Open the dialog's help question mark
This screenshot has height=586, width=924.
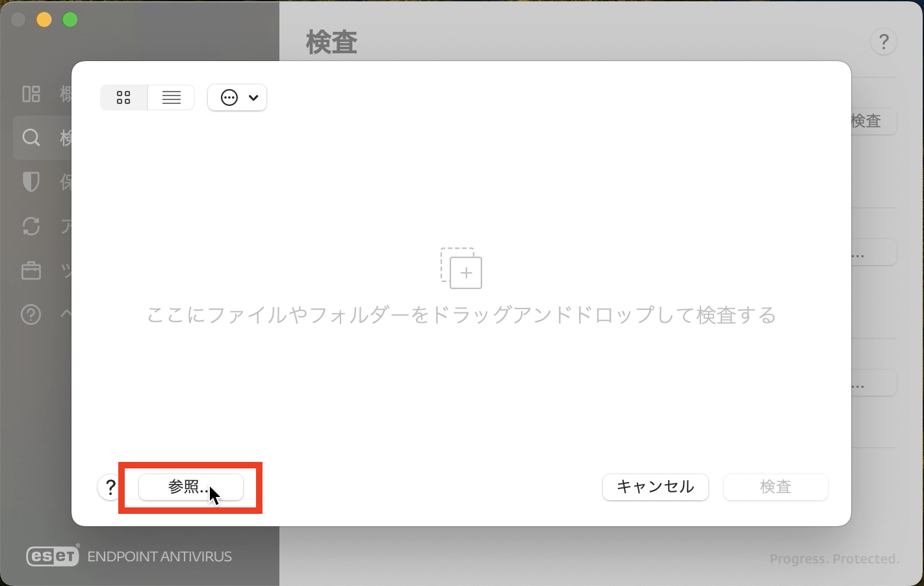110,487
